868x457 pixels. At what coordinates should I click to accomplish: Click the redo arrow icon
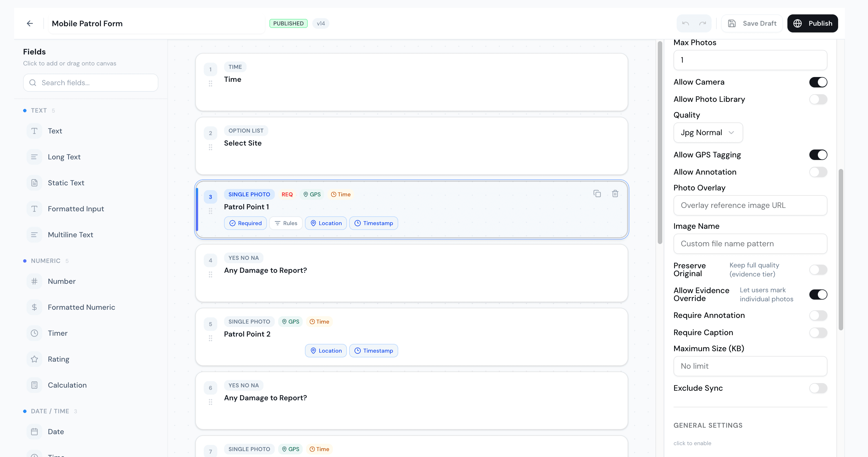[x=703, y=23]
